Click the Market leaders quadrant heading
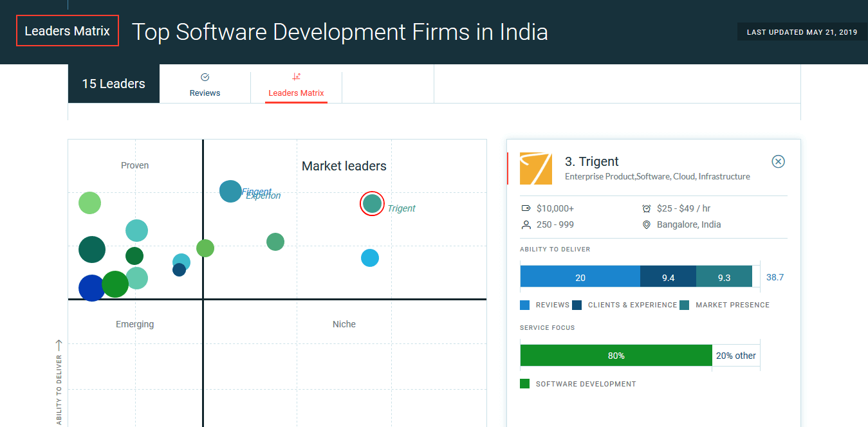Image resolution: width=868 pixels, height=427 pixels. [x=344, y=166]
